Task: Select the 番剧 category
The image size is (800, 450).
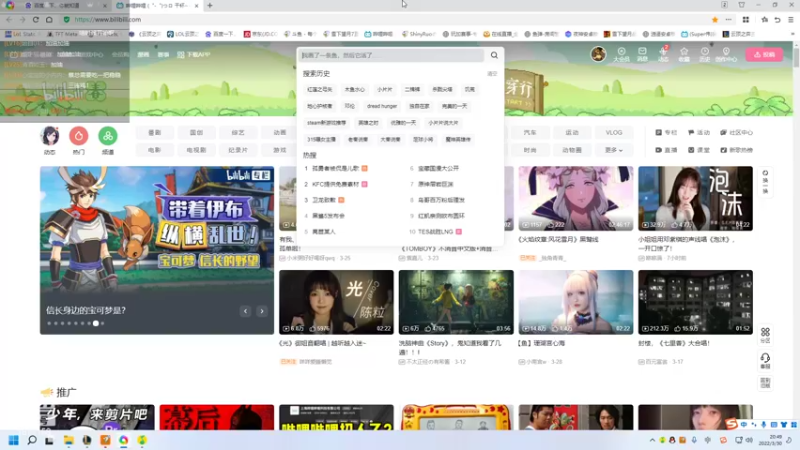Action: tap(155, 133)
